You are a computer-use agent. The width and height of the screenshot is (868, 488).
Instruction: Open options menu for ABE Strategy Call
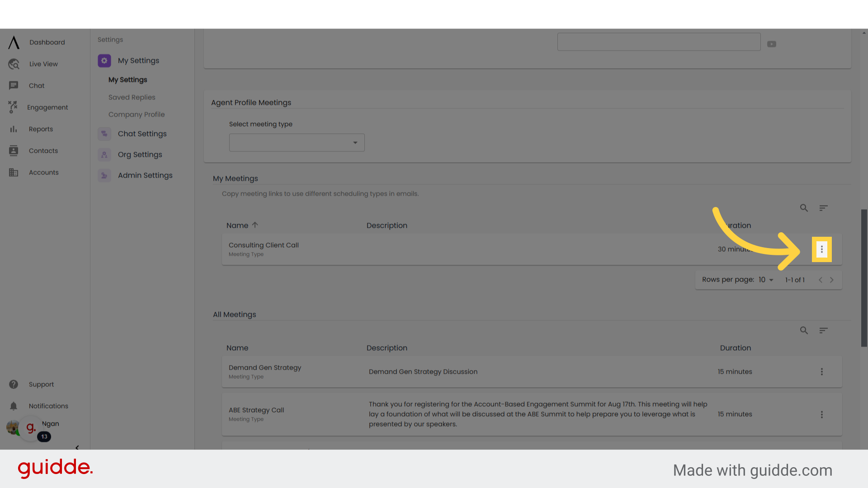[x=821, y=414]
